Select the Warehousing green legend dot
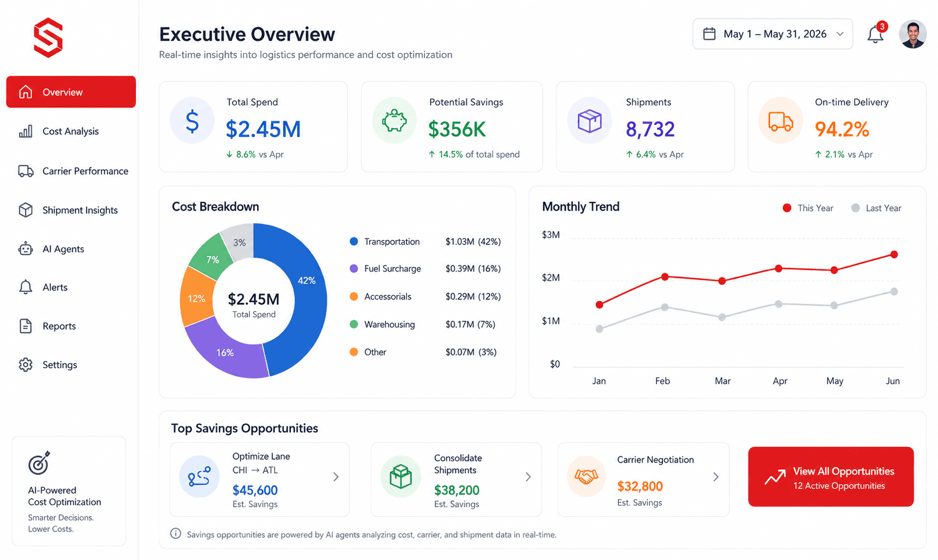Screen dimensions: 938x560 pyautogui.click(x=354, y=324)
